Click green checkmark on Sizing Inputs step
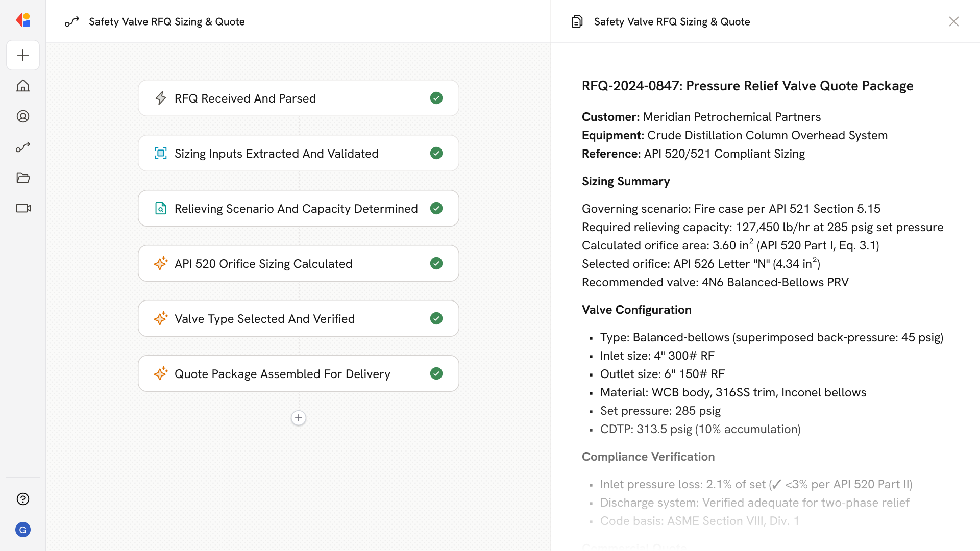This screenshot has width=980, height=551. point(436,153)
